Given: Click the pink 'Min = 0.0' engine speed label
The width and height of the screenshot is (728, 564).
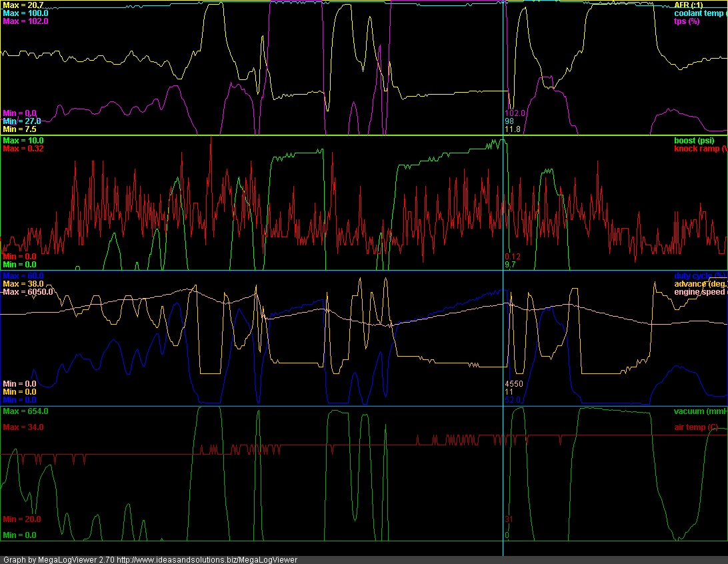Looking at the screenshot, I should pos(19,384).
